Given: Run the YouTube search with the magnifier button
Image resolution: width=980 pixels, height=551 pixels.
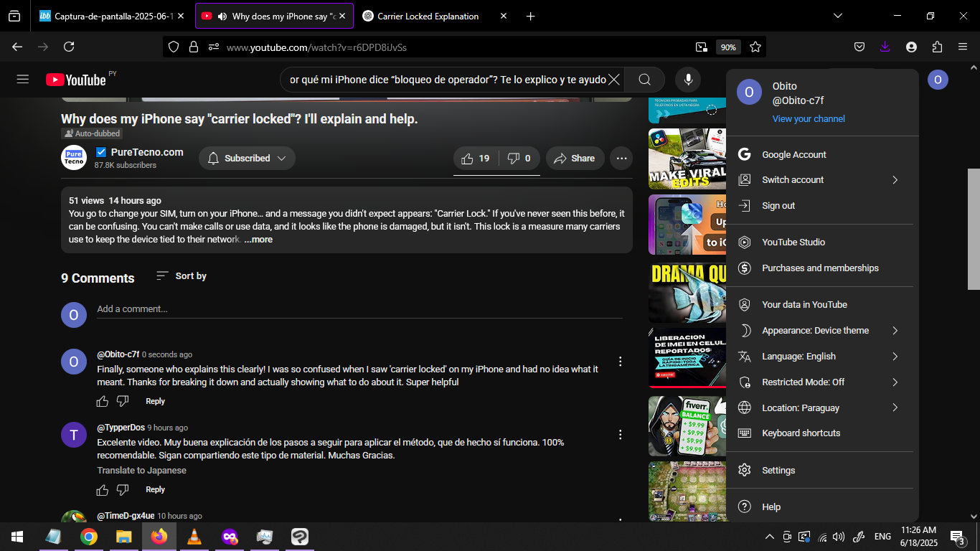Looking at the screenshot, I should [644, 80].
